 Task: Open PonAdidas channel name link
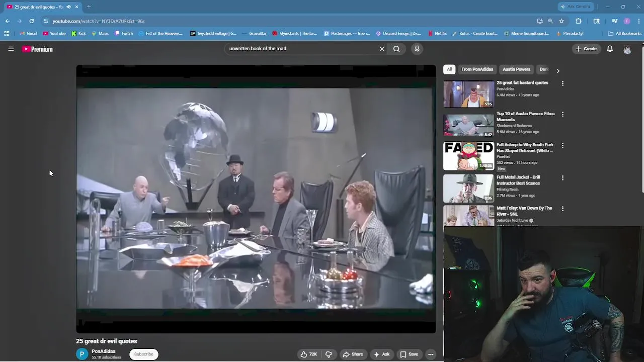coord(104,351)
